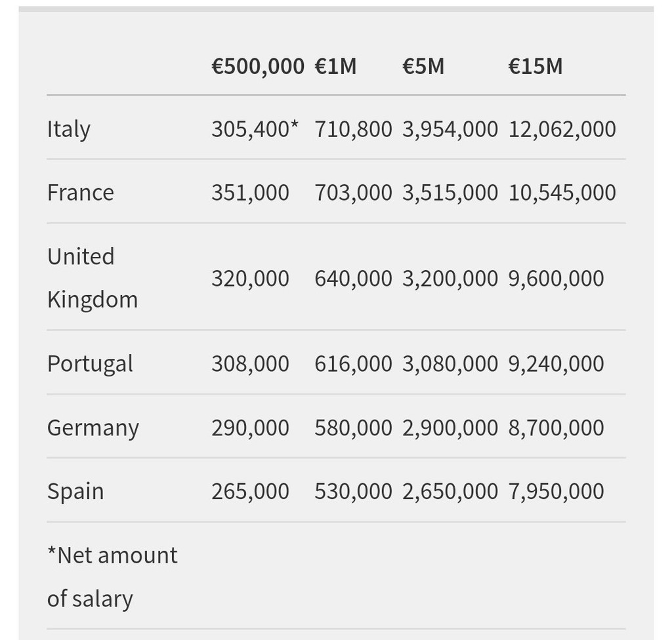Select the 7,950,000 value for Spain
The image size is (672, 640).
(556, 491)
